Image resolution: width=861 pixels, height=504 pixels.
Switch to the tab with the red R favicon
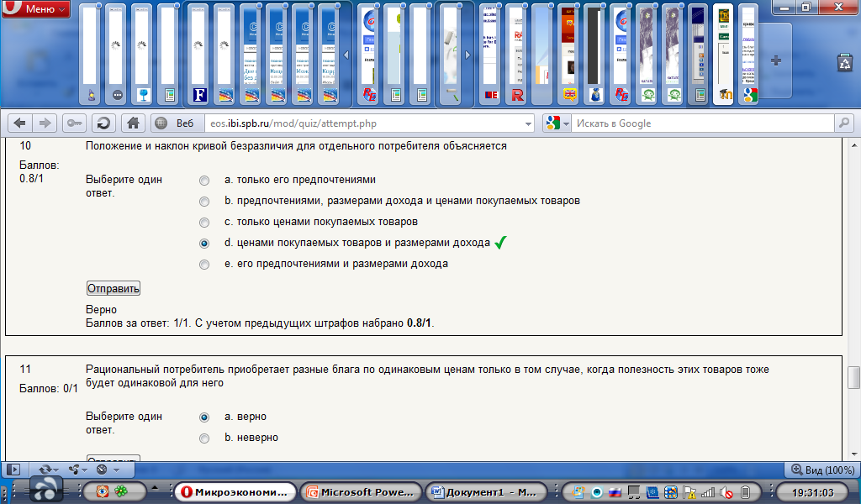(x=517, y=55)
